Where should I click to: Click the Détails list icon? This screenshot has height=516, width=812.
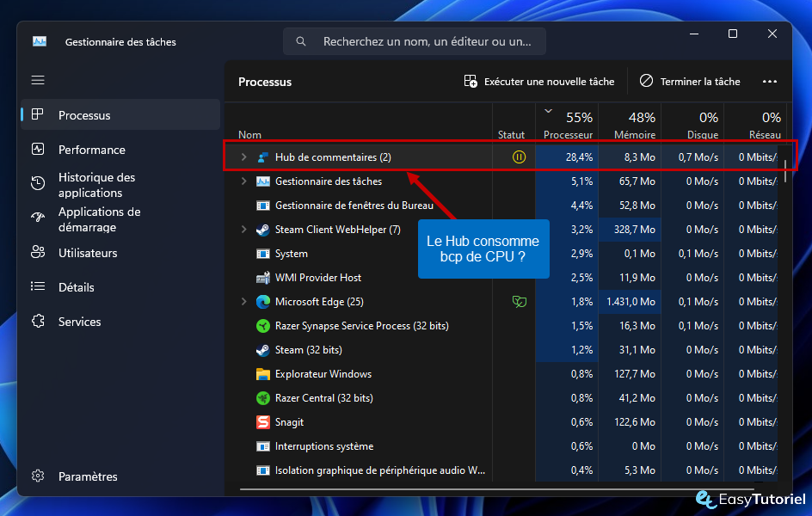tap(38, 286)
